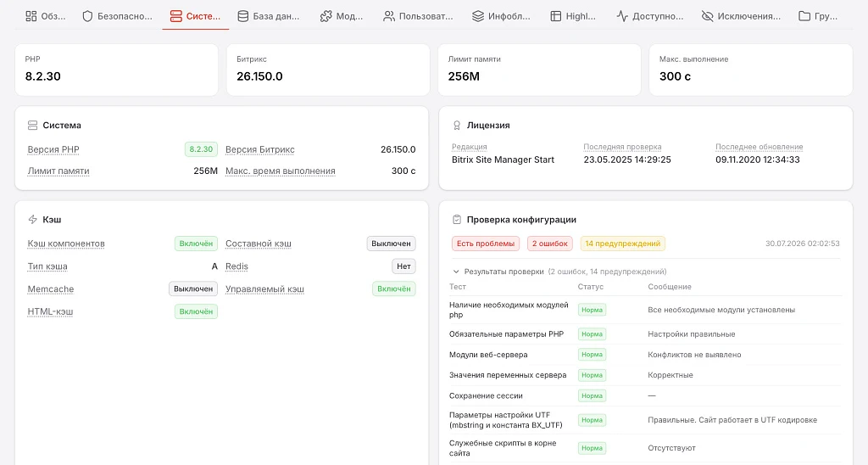
Task: Click the Нет badge for Redis
Action: point(403,266)
